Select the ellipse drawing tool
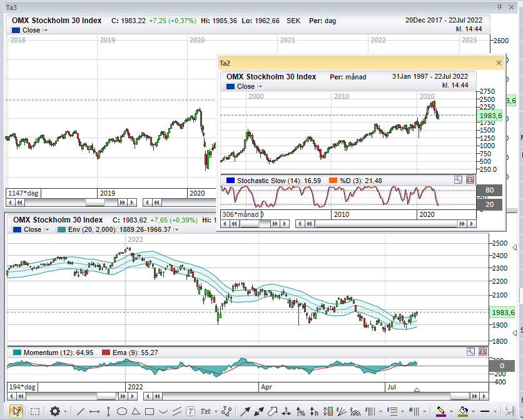 pos(122,412)
